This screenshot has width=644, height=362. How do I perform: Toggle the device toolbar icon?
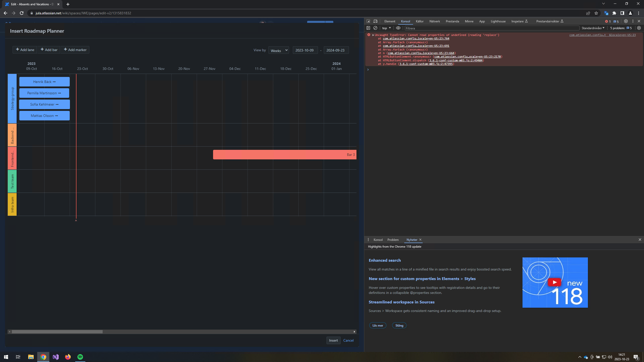375,21
